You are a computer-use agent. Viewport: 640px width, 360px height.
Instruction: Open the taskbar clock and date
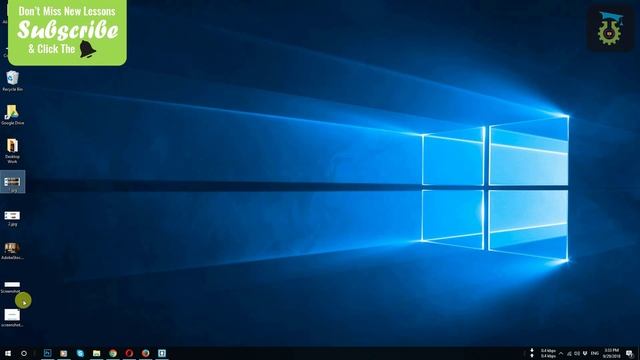pyautogui.click(x=611, y=353)
